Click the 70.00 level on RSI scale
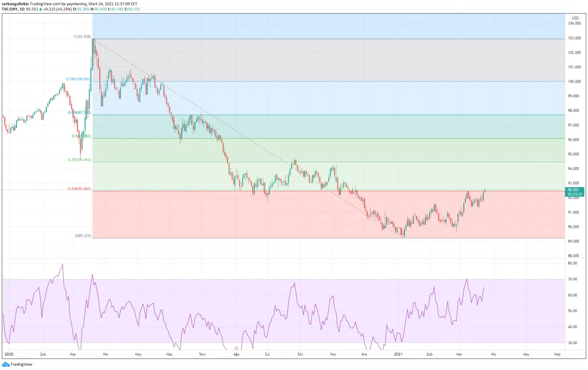Viewport: 588px width, 370px height. [x=573, y=279]
